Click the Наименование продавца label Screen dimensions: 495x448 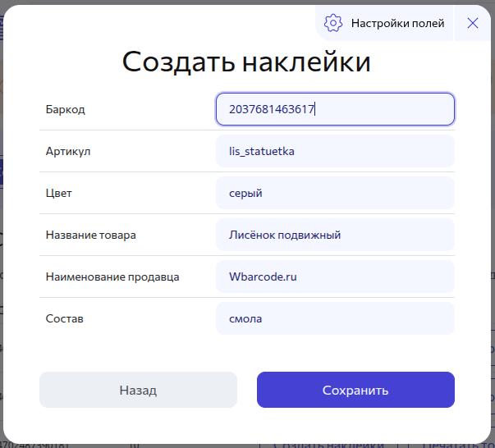(112, 277)
